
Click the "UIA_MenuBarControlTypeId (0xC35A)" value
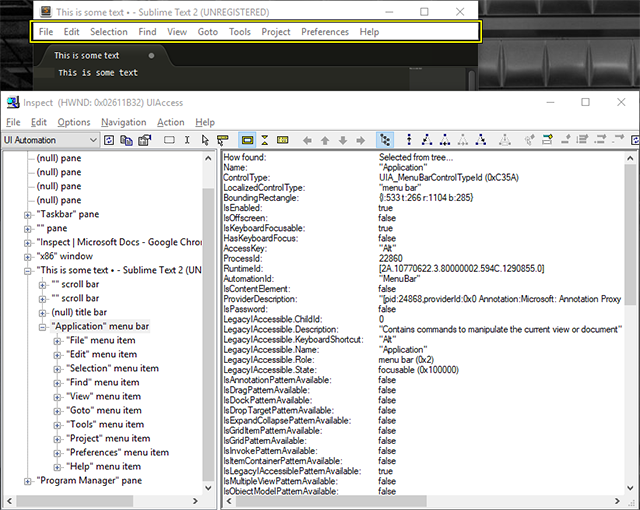[449, 177]
